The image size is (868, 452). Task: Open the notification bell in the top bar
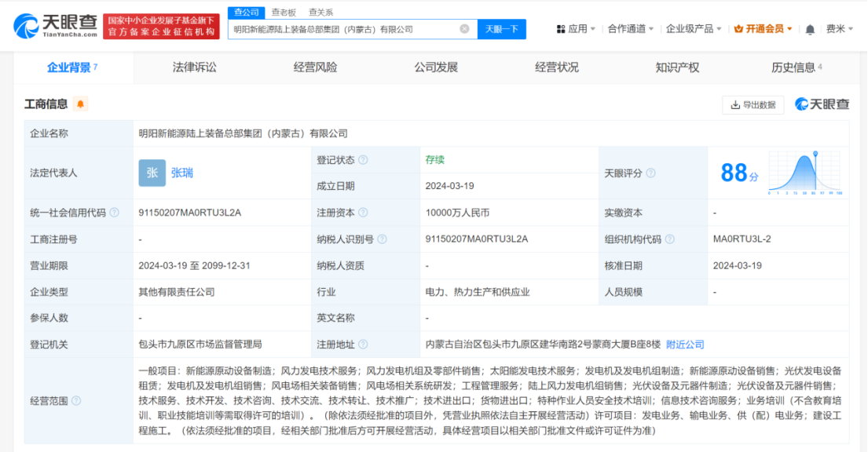click(x=810, y=29)
